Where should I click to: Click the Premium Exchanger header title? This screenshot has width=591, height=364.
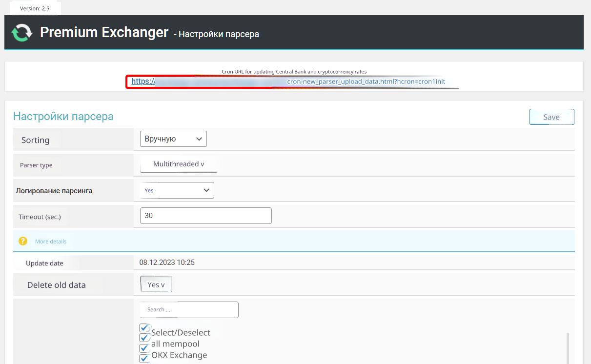[104, 32]
